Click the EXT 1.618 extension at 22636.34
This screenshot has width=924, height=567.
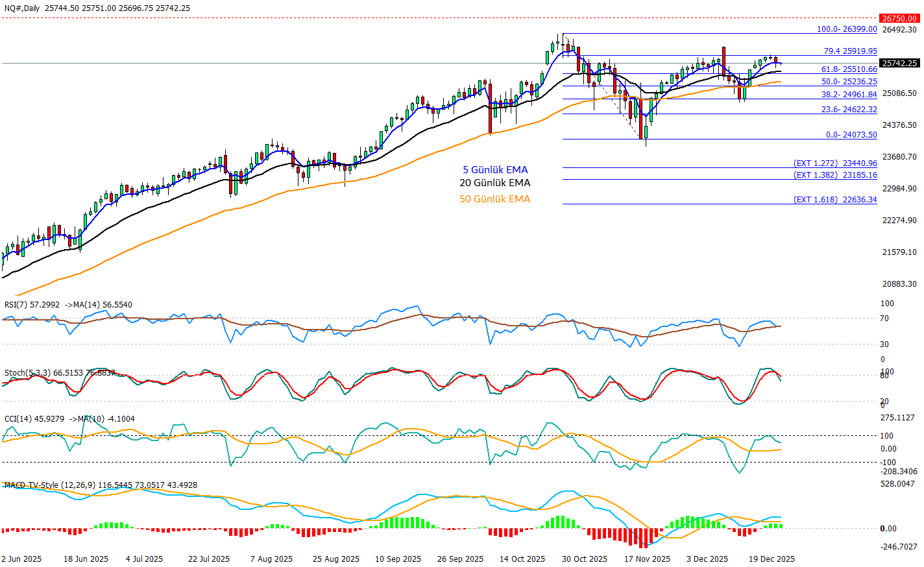tap(834, 200)
